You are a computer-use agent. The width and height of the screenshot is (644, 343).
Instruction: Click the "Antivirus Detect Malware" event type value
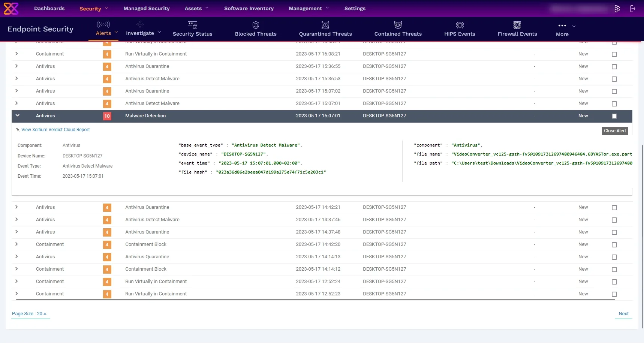87,166
